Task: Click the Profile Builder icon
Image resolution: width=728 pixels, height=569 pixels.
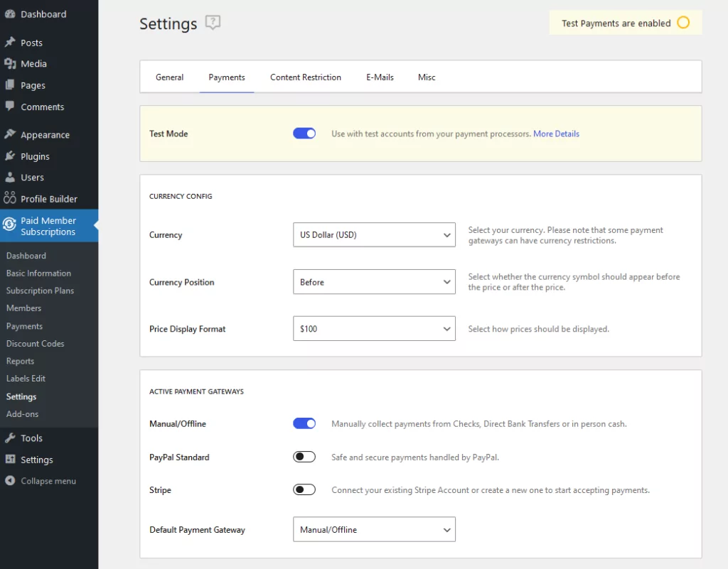Action: click(x=10, y=198)
